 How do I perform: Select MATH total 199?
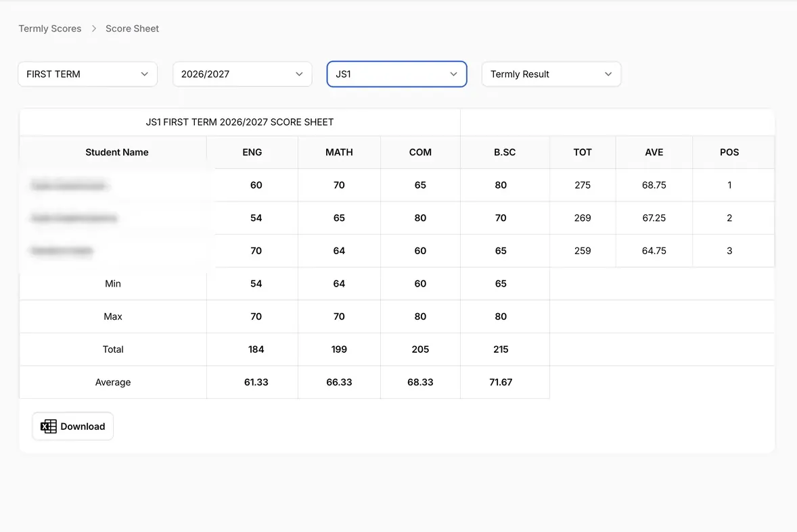(339, 349)
